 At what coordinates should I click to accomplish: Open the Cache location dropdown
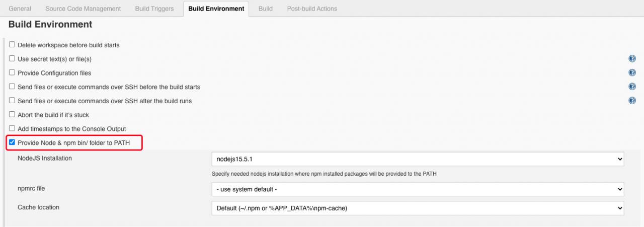tap(418, 207)
